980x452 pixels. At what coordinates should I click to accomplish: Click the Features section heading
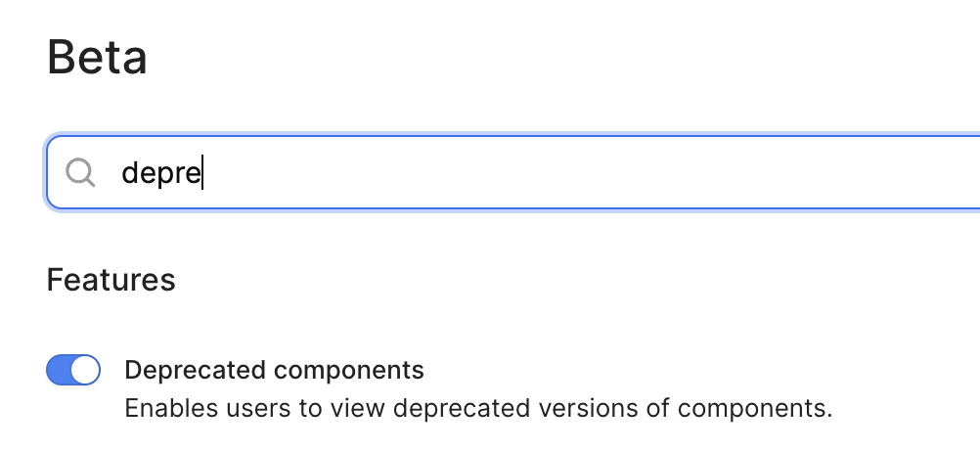tap(111, 280)
